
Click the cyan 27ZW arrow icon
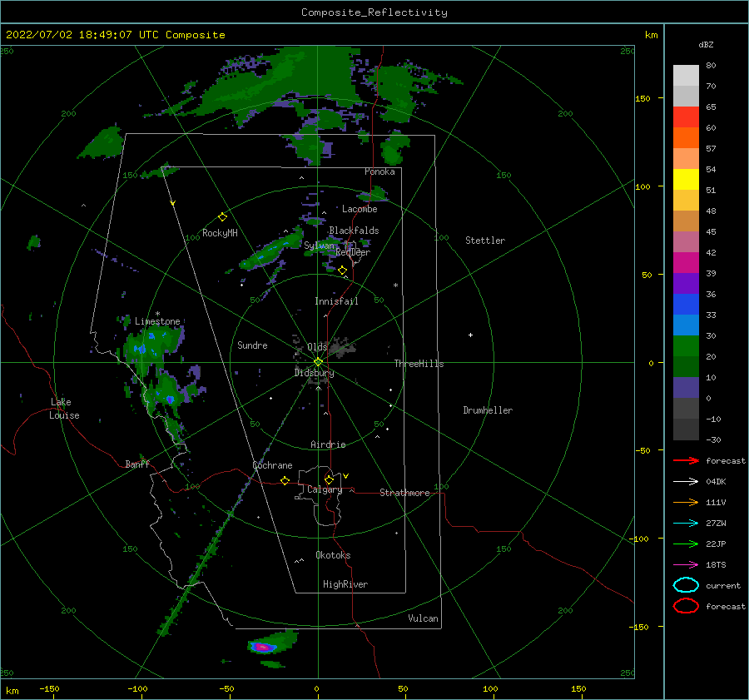tap(686, 524)
